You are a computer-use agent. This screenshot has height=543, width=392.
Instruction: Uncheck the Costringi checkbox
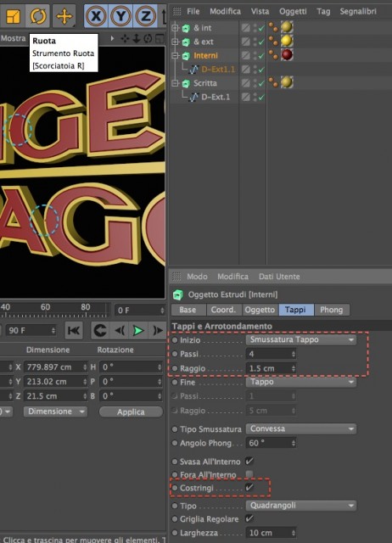coord(249,488)
